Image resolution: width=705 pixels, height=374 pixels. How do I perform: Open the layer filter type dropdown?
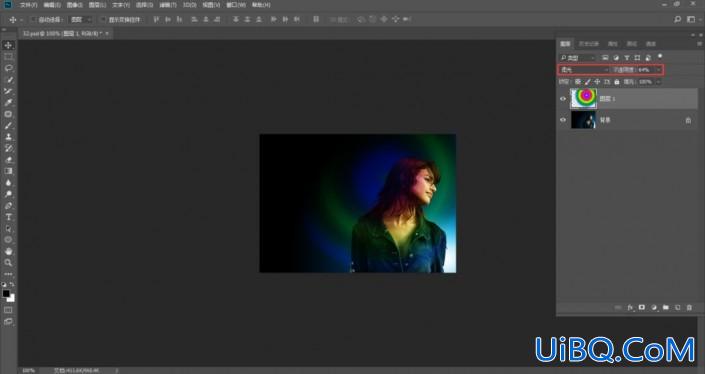(x=578, y=58)
